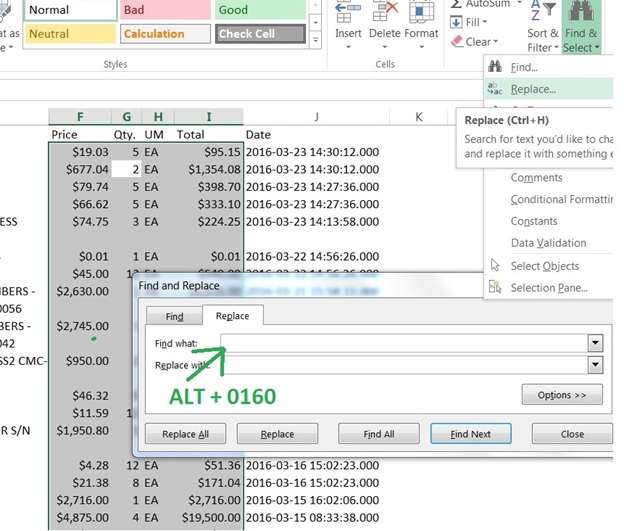Apply the Bad cell style
Screen dimensions: 624x531
click(x=165, y=10)
